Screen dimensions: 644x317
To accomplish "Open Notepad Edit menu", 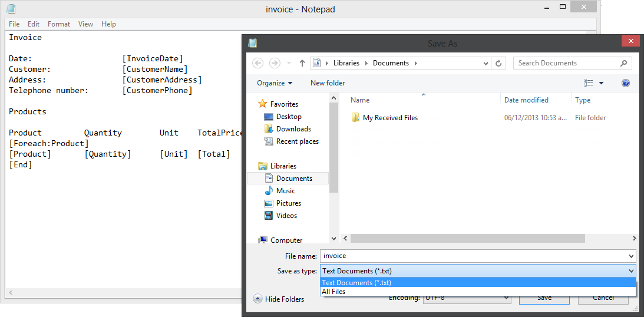I will click(x=34, y=24).
